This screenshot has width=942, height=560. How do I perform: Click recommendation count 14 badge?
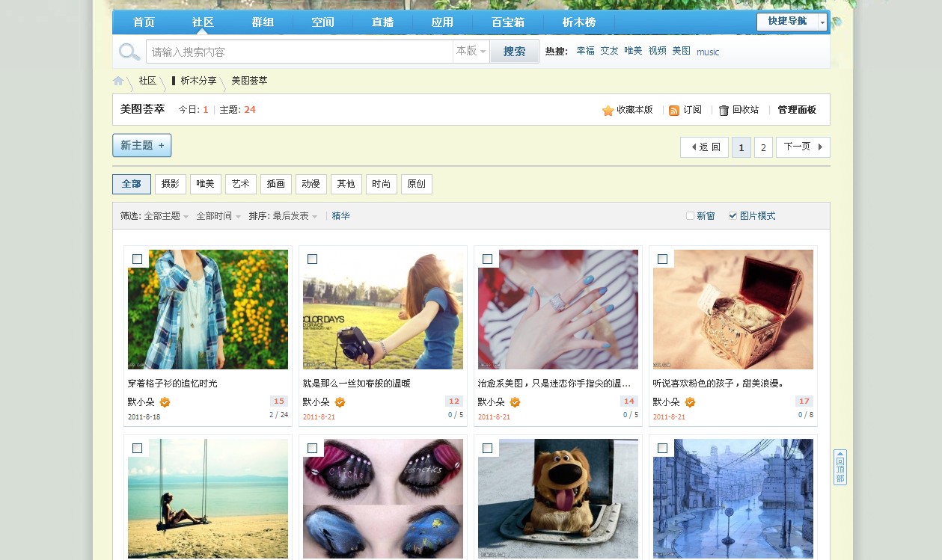click(629, 401)
